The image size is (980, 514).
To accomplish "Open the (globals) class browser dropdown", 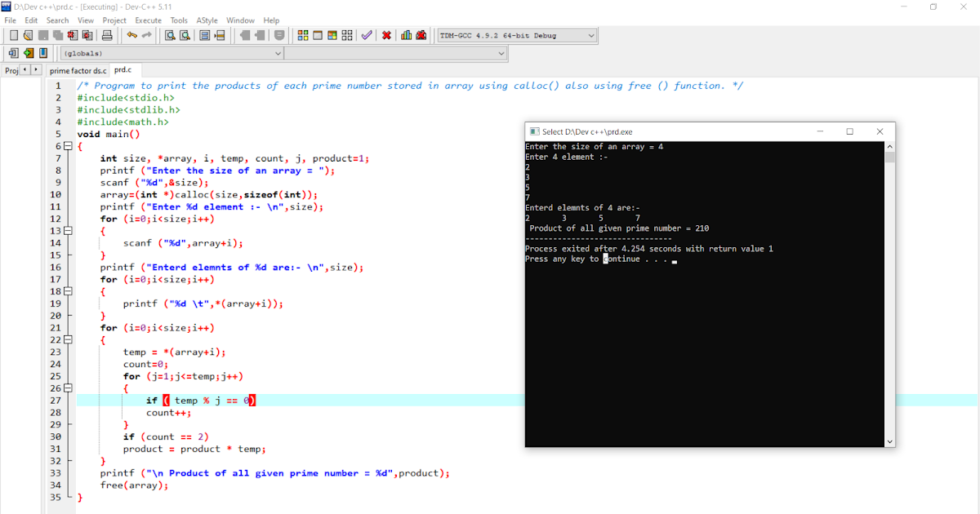I will (x=278, y=52).
